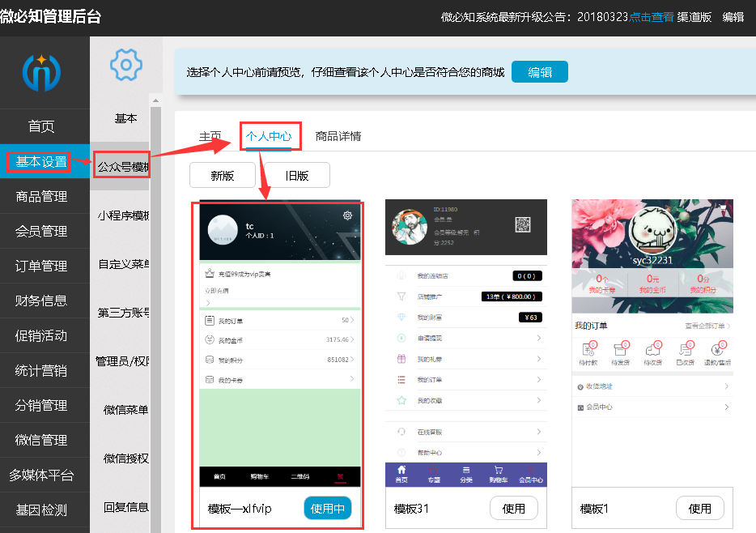Expand the 收货地址 row in 模板1
The image size is (756, 533).
(x=599, y=386)
